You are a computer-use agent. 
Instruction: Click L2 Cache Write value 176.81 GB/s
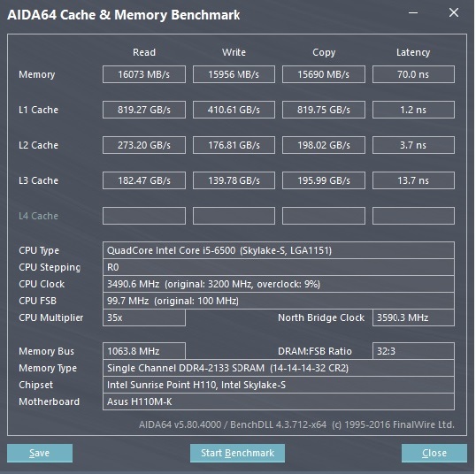pyautogui.click(x=234, y=145)
